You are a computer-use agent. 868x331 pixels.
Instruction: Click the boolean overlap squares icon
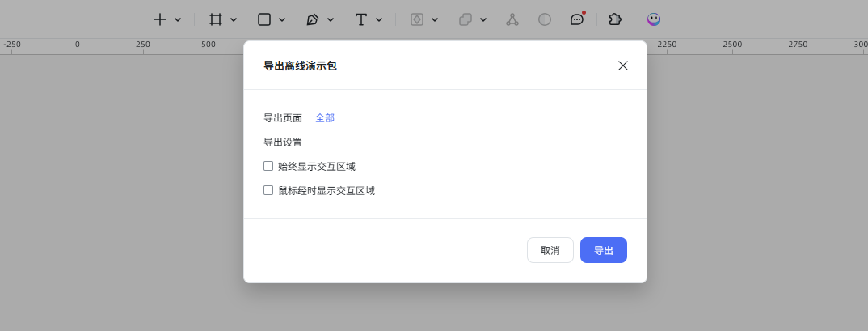click(466, 19)
